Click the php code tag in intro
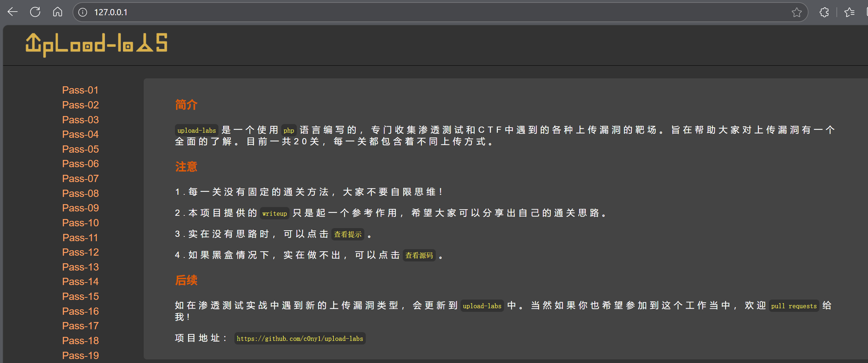 (289, 131)
